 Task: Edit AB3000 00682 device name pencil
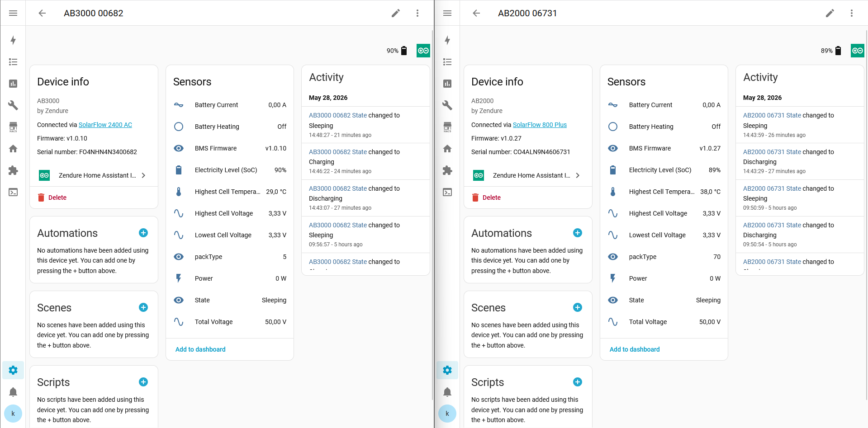pos(396,13)
